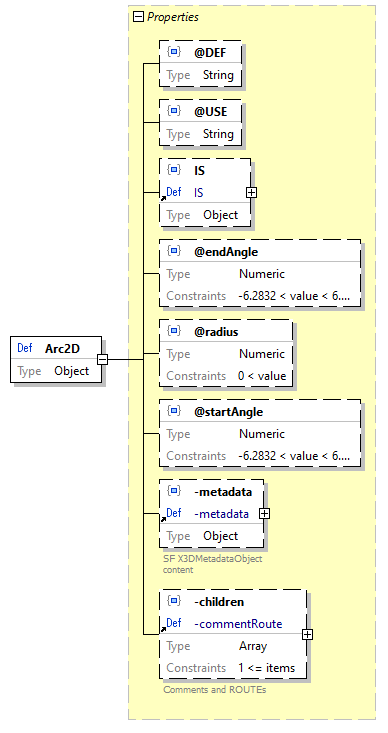Click the @DEF property icon
This screenshot has height=733, width=388.
174,52
